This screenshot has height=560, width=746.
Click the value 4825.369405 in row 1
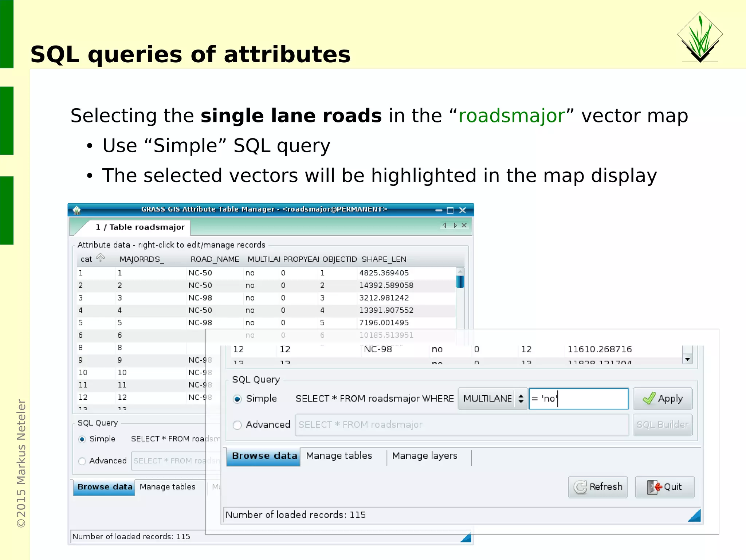(x=384, y=273)
